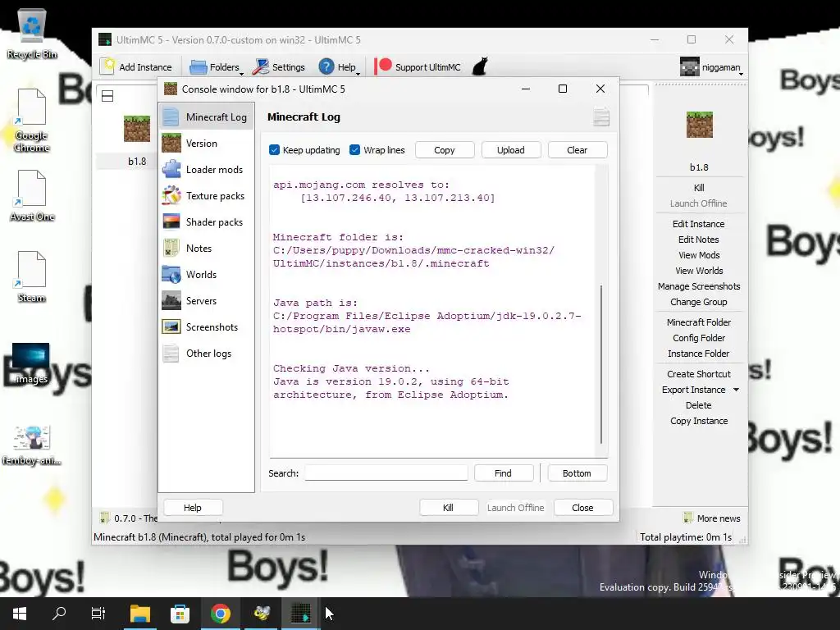Select Recycle Bin desktop icon
This screenshot has height=630, width=840.
pyautogui.click(x=32, y=34)
